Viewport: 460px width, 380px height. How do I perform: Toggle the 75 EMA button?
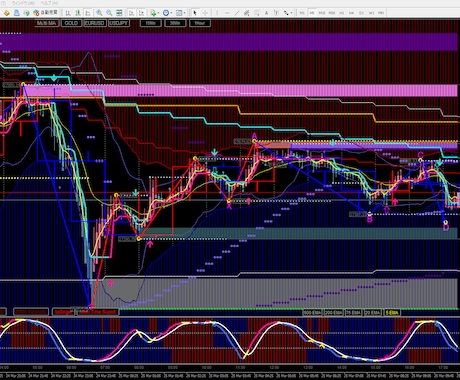[x=353, y=313]
